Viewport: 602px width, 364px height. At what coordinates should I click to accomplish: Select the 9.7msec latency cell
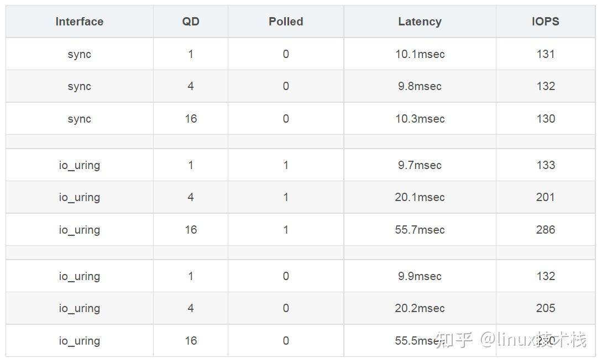[x=420, y=165]
